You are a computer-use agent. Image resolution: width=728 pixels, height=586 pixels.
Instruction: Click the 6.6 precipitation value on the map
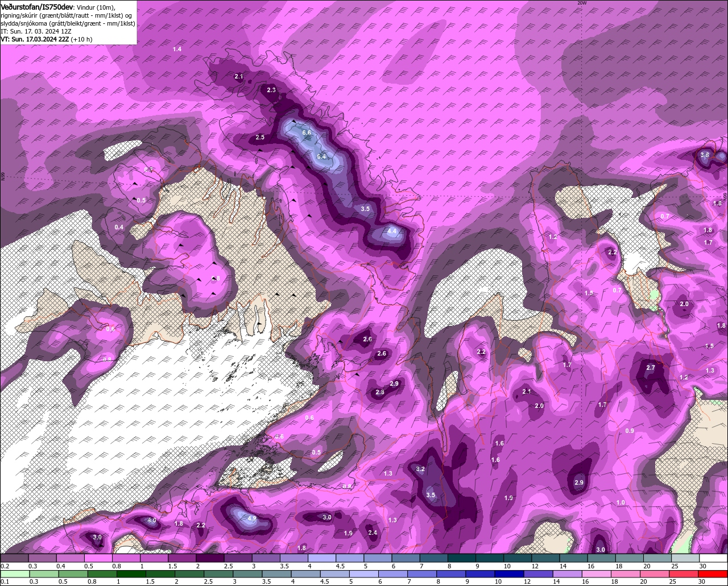(x=307, y=133)
